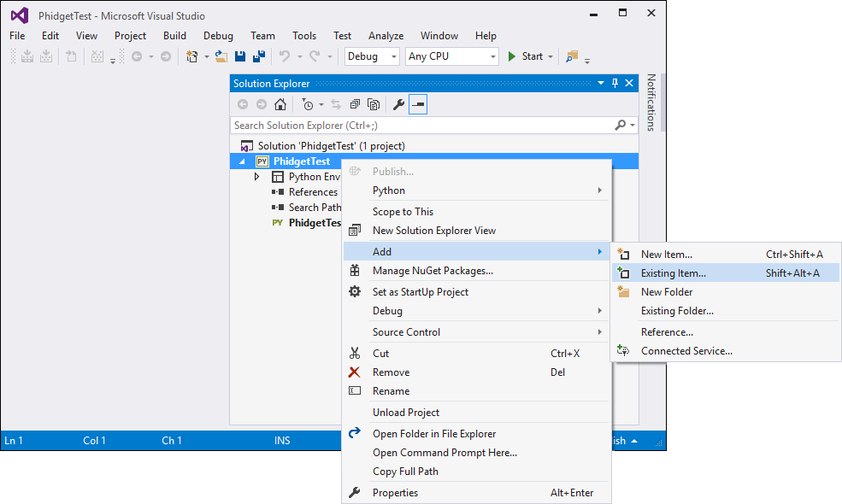The width and height of the screenshot is (842, 504).
Task: Click the scissors Cut icon
Action: pyautogui.click(x=355, y=353)
